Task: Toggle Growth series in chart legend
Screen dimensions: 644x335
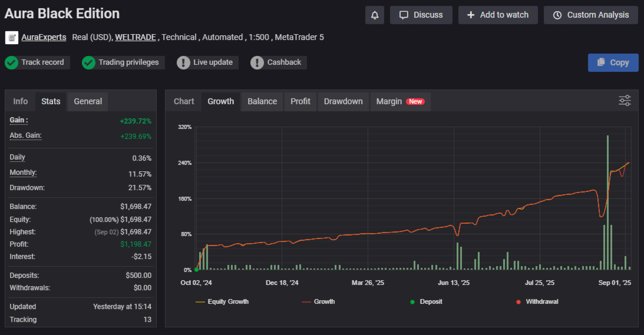Action: (318, 301)
